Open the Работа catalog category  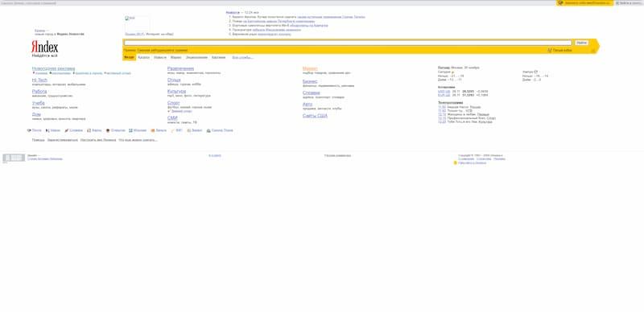tap(39, 92)
